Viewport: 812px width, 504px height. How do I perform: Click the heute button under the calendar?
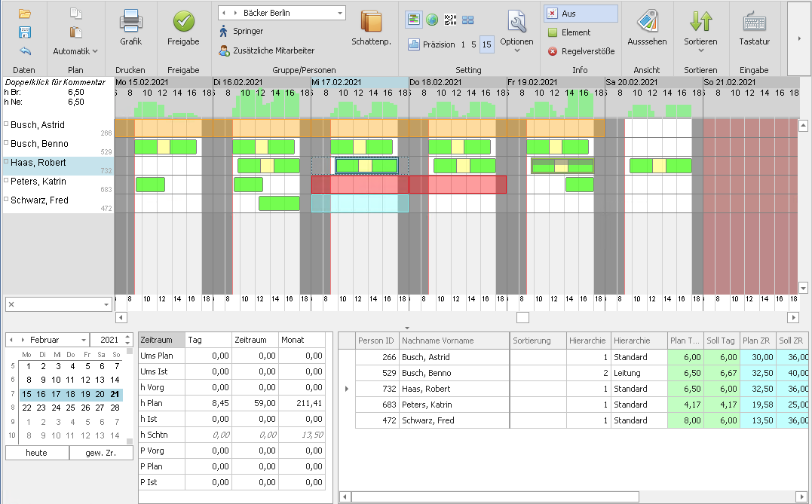click(36, 453)
